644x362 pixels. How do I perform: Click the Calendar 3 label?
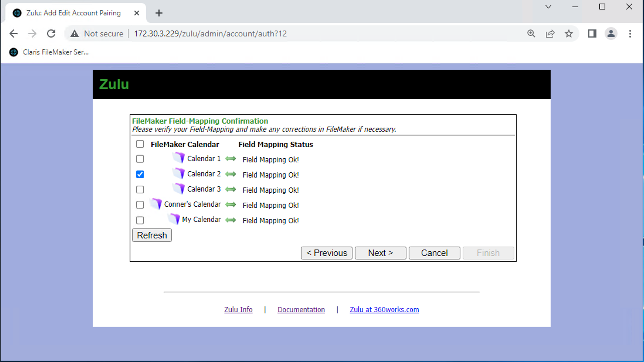(204, 189)
